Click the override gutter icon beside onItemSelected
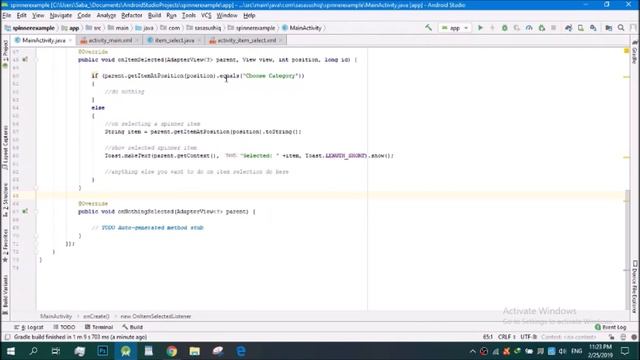This screenshot has width=640, height=360. coord(25,60)
